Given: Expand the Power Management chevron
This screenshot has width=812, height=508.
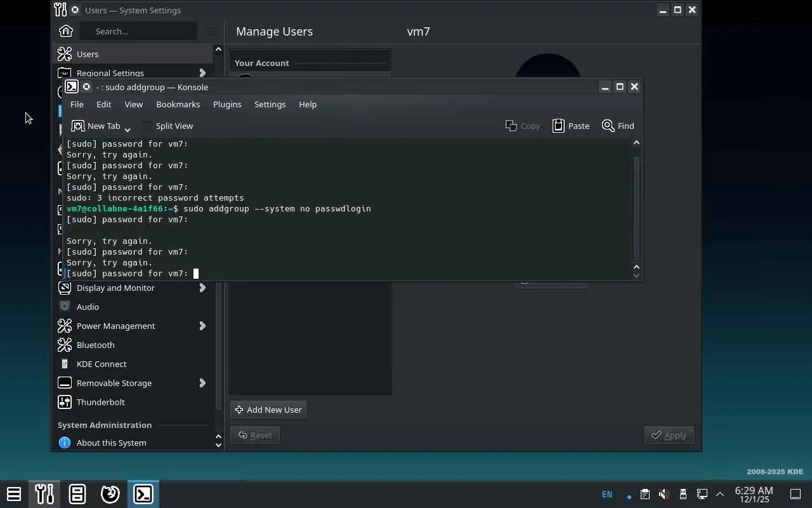Looking at the screenshot, I should (x=202, y=326).
